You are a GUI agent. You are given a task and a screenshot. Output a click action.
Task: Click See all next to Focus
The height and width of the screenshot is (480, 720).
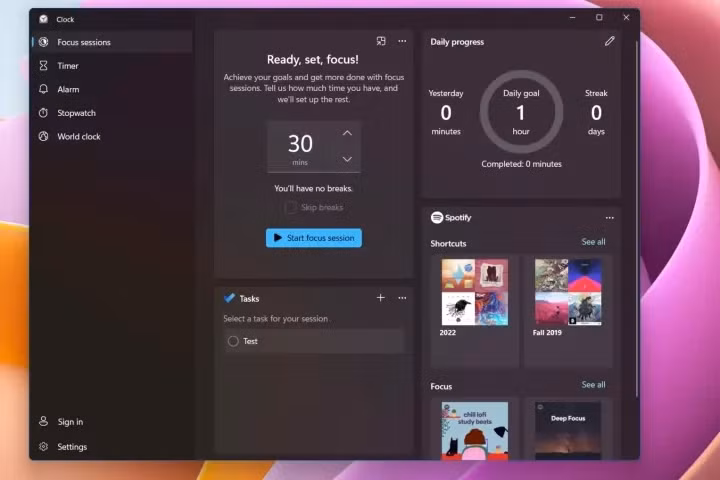pyautogui.click(x=593, y=385)
